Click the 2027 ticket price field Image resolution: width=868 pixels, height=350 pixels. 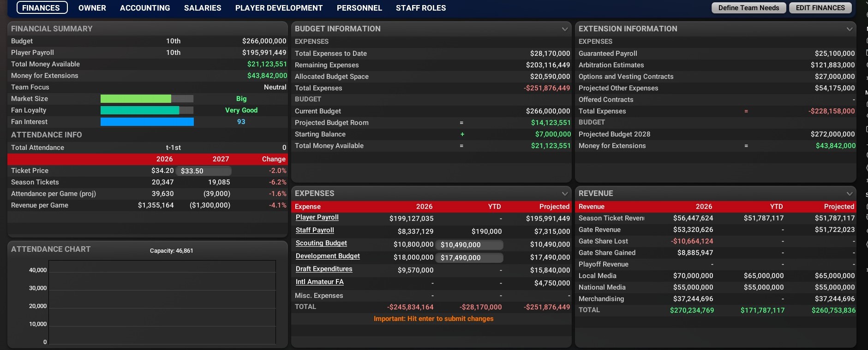204,171
